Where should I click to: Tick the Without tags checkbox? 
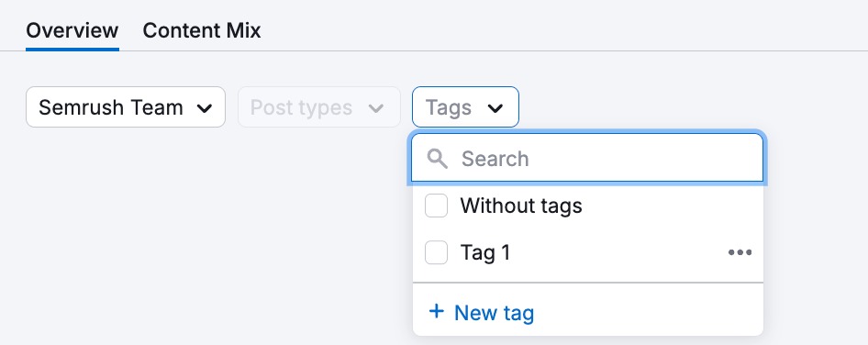pyautogui.click(x=436, y=206)
